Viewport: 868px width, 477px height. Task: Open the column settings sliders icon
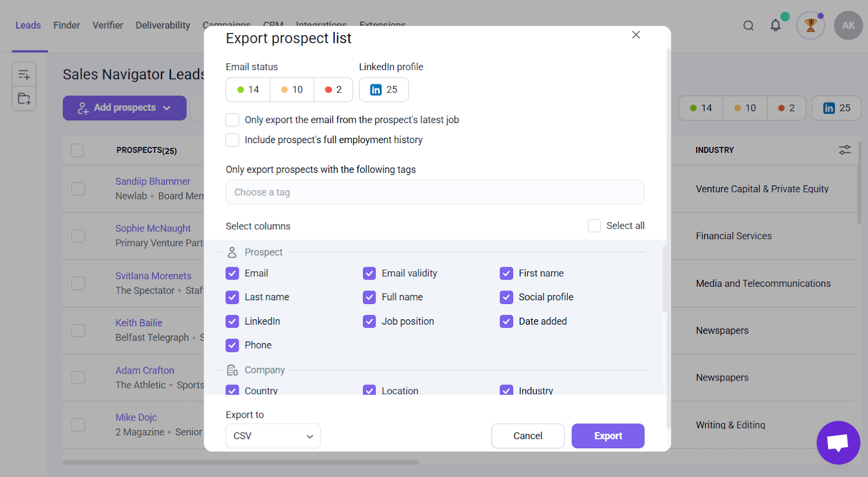point(845,150)
